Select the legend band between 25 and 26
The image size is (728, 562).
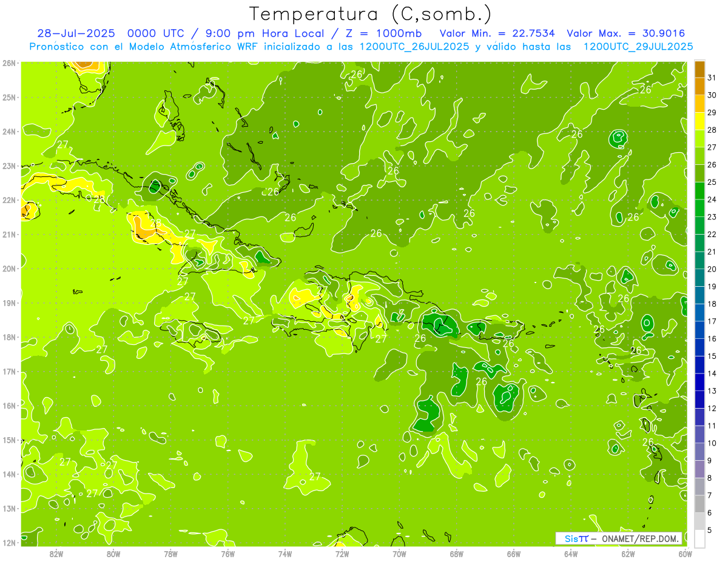[x=699, y=174]
